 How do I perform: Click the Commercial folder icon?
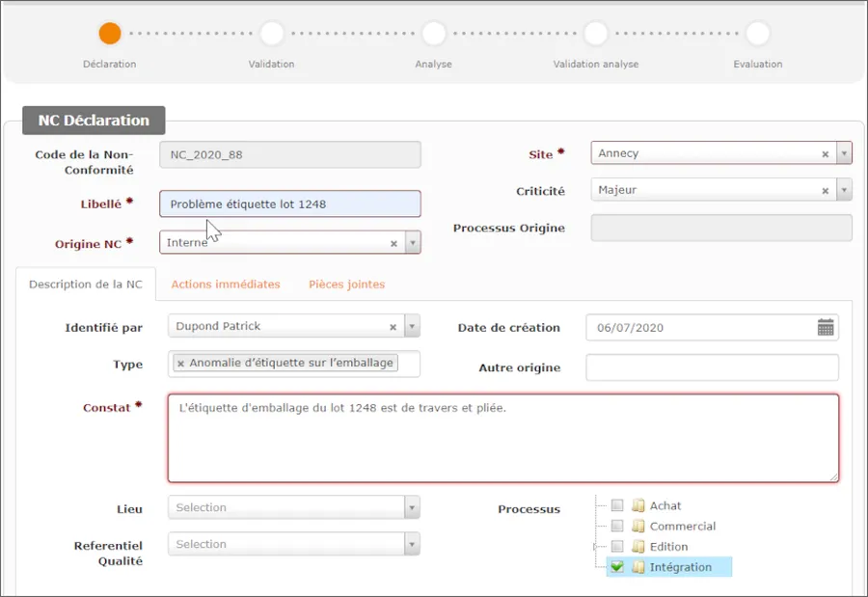coord(637,526)
